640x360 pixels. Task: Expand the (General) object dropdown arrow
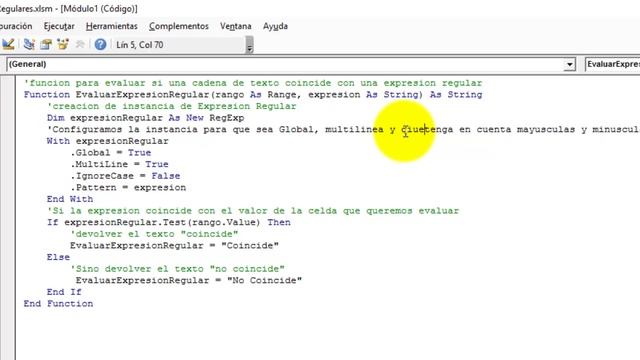569,64
